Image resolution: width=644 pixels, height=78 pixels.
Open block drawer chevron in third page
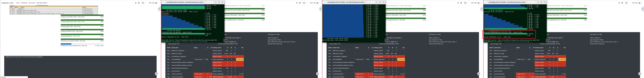pyautogui.click(x=482, y=9)
